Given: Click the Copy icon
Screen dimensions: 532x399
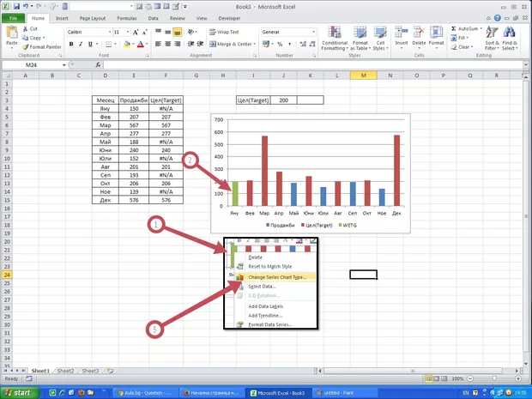Looking at the screenshot, I should pyautogui.click(x=26, y=38).
